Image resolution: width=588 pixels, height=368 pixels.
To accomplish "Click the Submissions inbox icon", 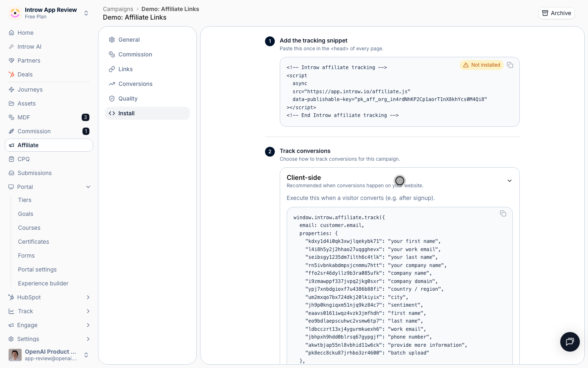I will point(11,173).
